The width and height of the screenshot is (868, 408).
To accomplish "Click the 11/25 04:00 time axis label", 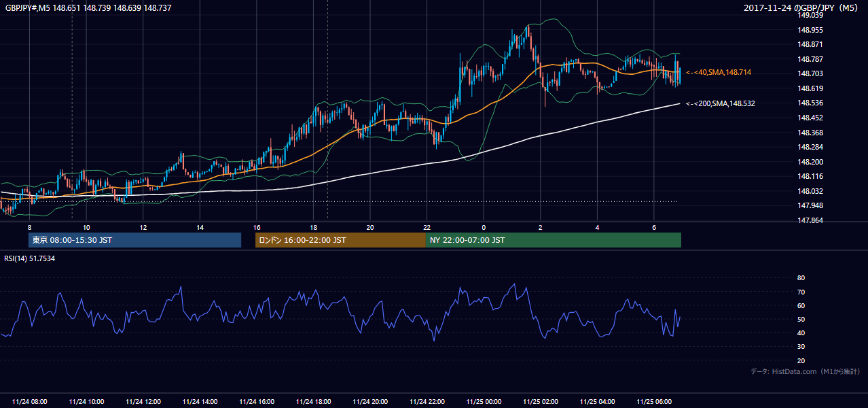I will point(597,402).
